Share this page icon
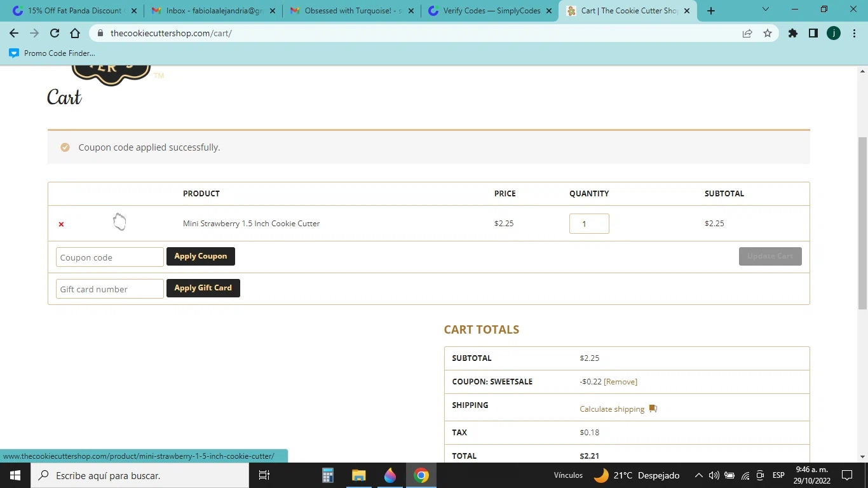 coord(747,33)
